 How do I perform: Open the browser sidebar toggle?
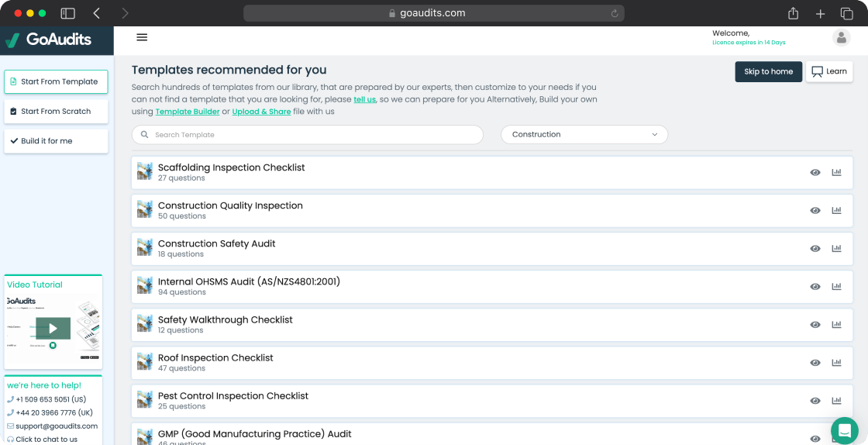[x=67, y=13]
